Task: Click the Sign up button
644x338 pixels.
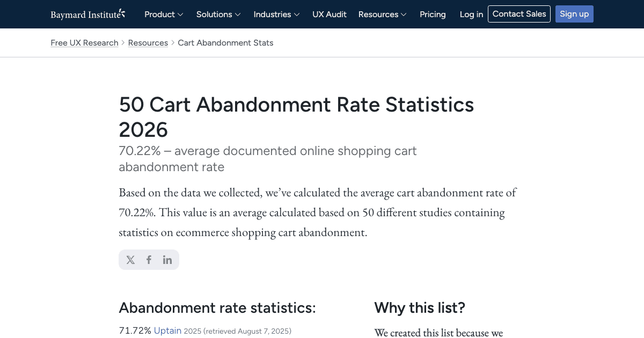Action: (574, 14)
